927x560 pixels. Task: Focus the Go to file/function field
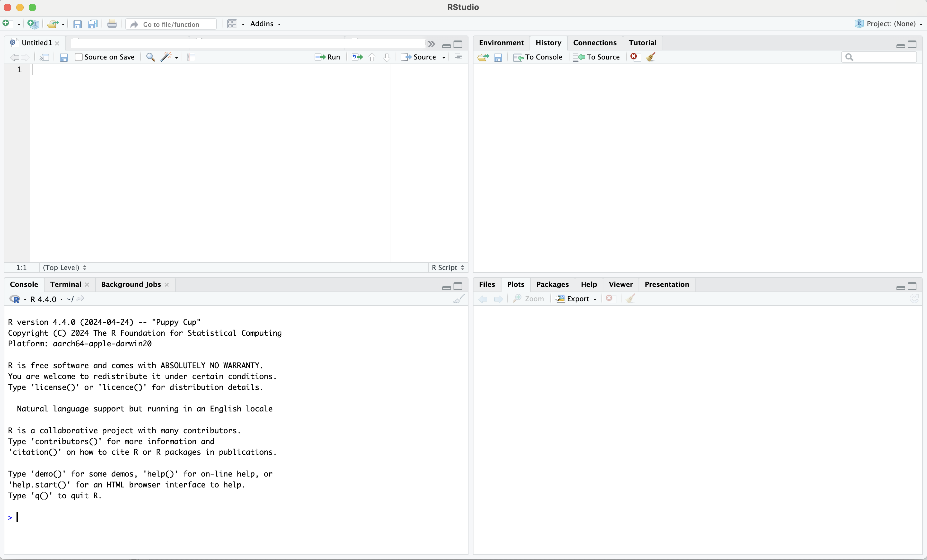171,24
